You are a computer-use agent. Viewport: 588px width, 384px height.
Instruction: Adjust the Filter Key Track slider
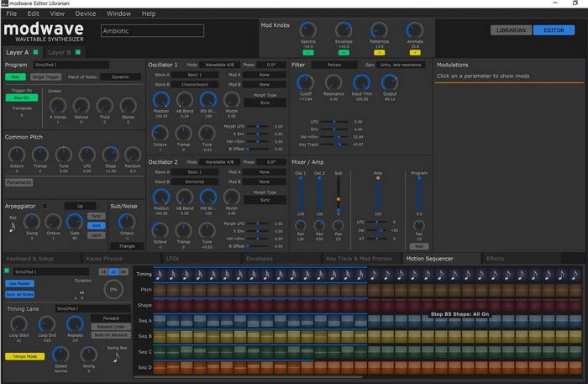pos(334,145)
